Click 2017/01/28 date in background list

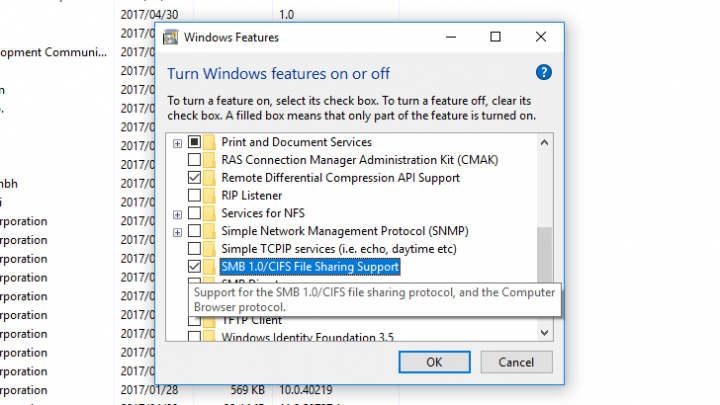149,390
